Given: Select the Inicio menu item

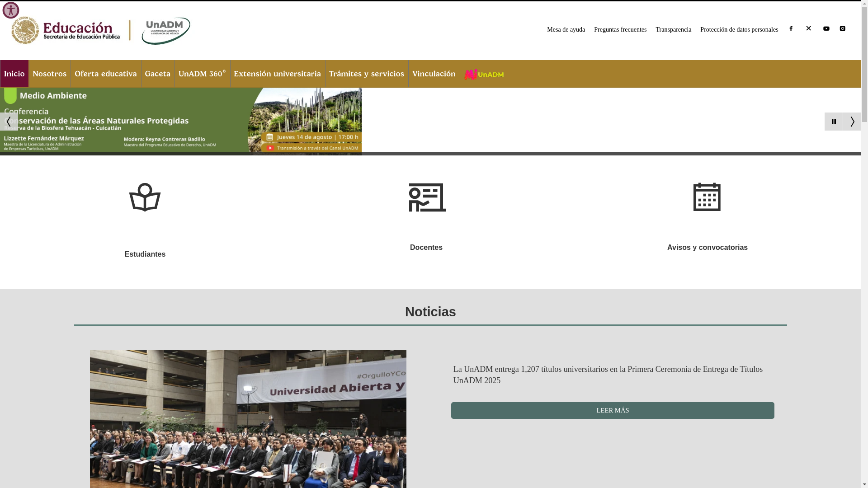Looking at the screenshot, I should coord(14,74).
